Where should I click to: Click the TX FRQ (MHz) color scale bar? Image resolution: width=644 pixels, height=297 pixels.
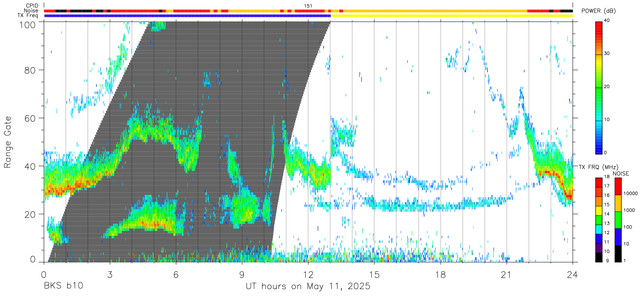(599, 219)
